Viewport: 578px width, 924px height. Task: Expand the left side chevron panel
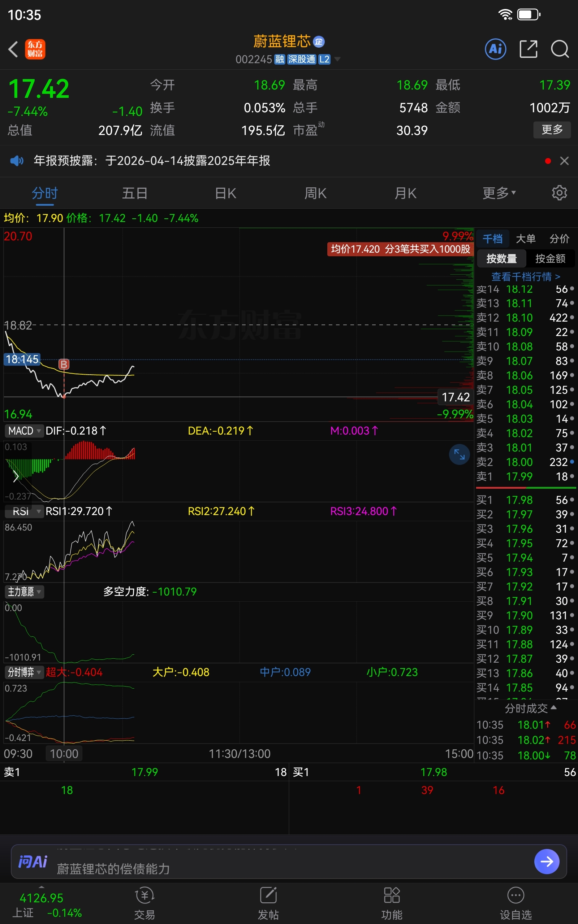tap(16, 476)
